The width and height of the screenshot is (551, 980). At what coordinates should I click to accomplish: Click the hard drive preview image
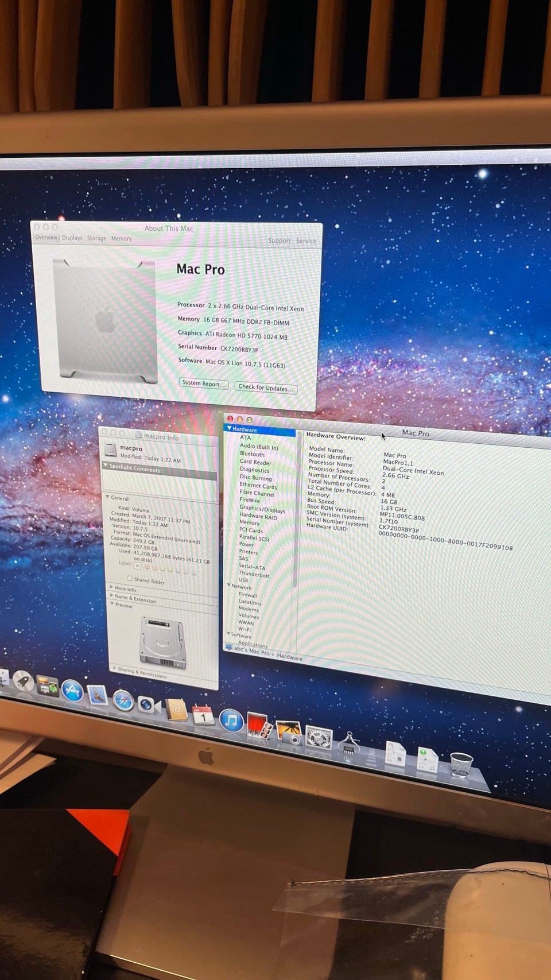click(162, 642)
